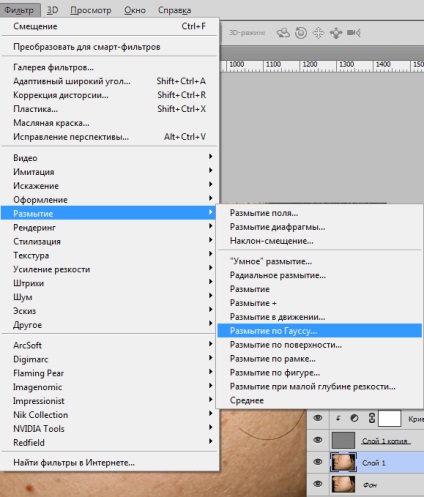This screenshot has width=424, height=497.
Task: Hide the Слой 1 layer
Action: pyautogui.click(x=318, y=462)
